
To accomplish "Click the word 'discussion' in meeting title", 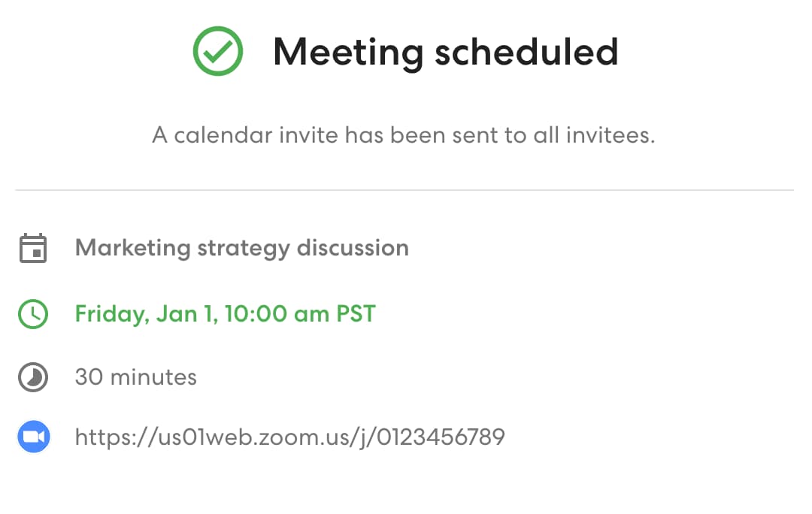I will [x=353, y=249].
